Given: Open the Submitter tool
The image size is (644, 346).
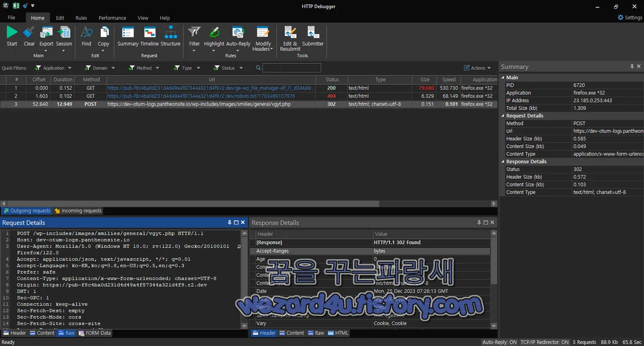Looking at the screenshot, I should [x=312, y=36].
